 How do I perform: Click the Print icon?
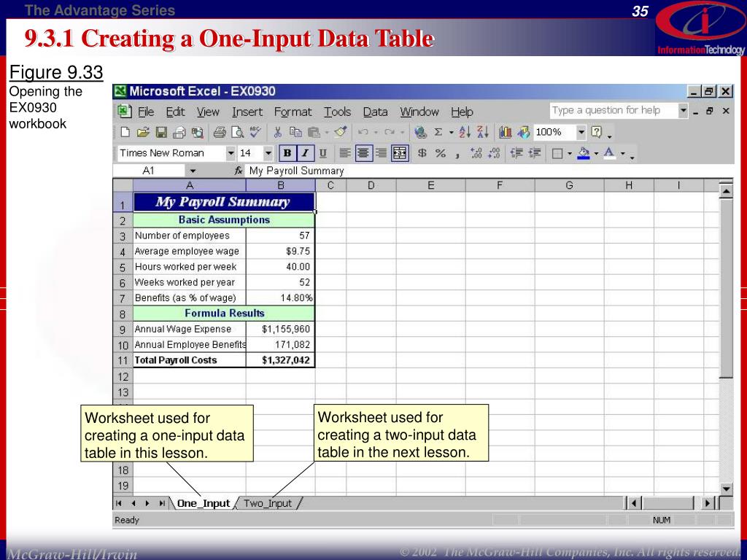pyautogui.click(x=220, y=133)
